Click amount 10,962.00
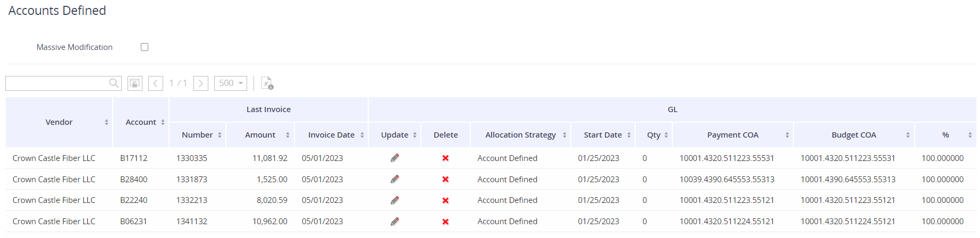The image size is (980, 238). pos(270,222)
